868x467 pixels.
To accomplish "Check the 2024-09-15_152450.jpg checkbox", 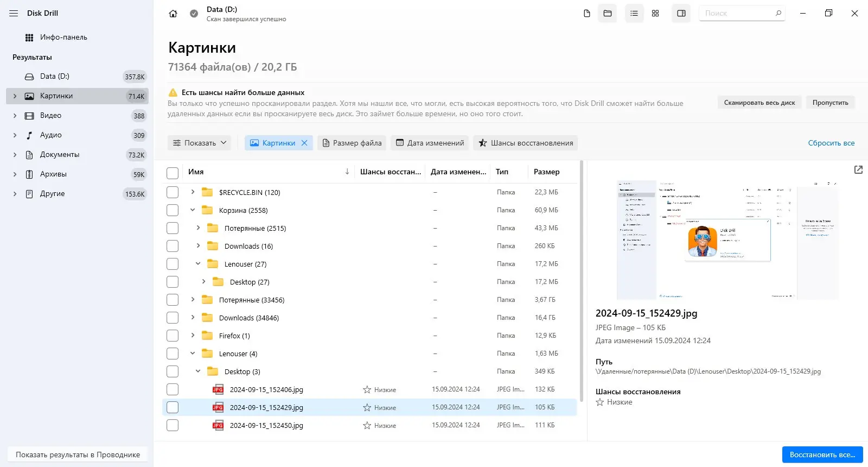I will point(173,425).
